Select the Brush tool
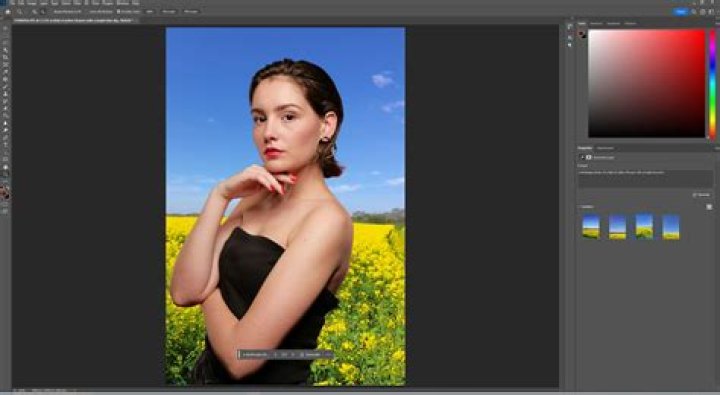720x395 pixels. (6, 87)
